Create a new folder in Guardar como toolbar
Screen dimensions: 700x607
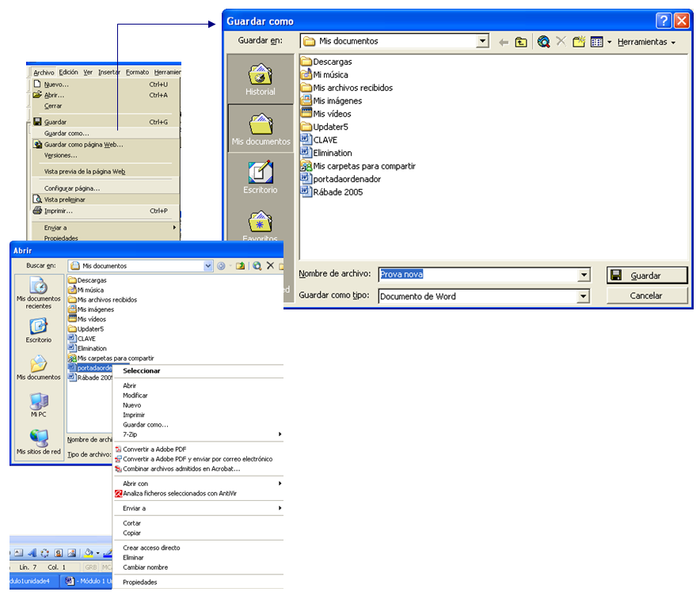579,42
